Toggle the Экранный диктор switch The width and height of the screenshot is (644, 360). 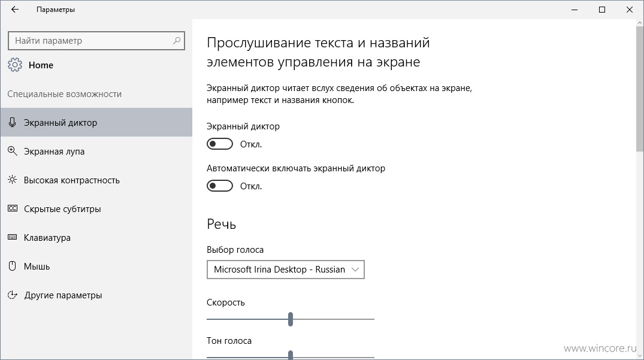[x=220, y=144]
